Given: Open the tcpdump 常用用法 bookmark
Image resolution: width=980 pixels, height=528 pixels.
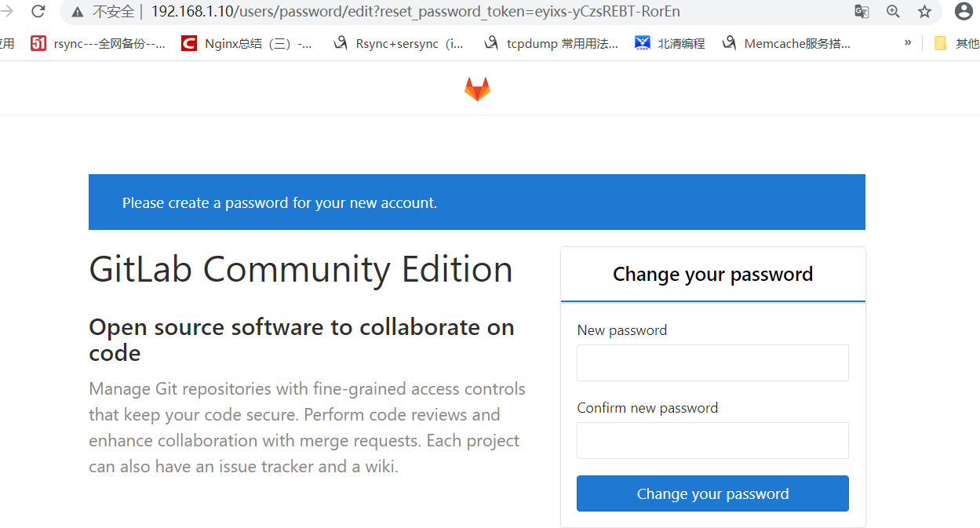Looking at the screenshot, I should 551,44.
